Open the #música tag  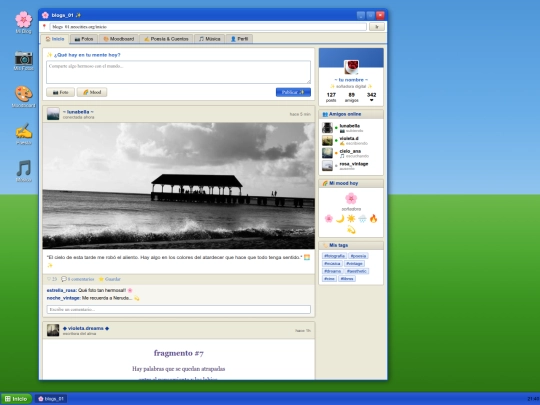tap(332, 263)
